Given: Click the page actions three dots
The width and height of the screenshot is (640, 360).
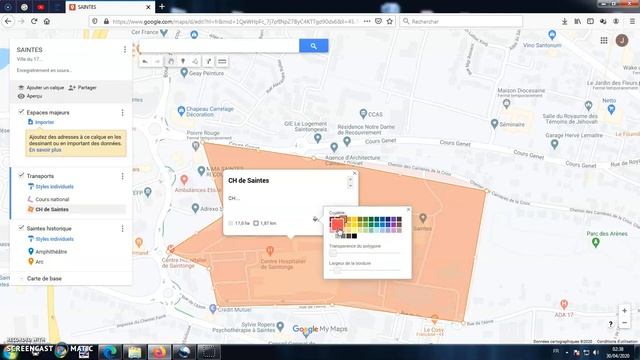Looking at the screenshot, I should pos(367,21).
